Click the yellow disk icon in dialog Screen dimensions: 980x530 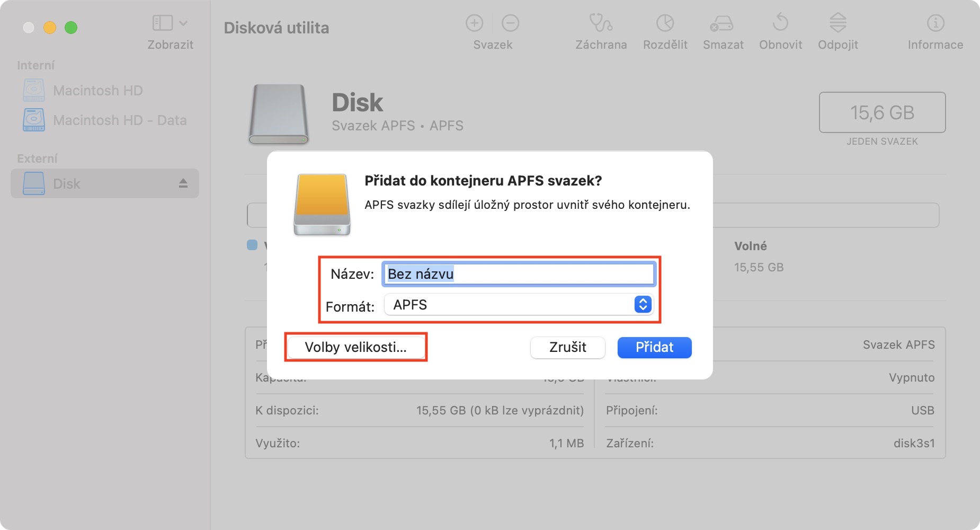pyautogui.click(x=322, y=205)
